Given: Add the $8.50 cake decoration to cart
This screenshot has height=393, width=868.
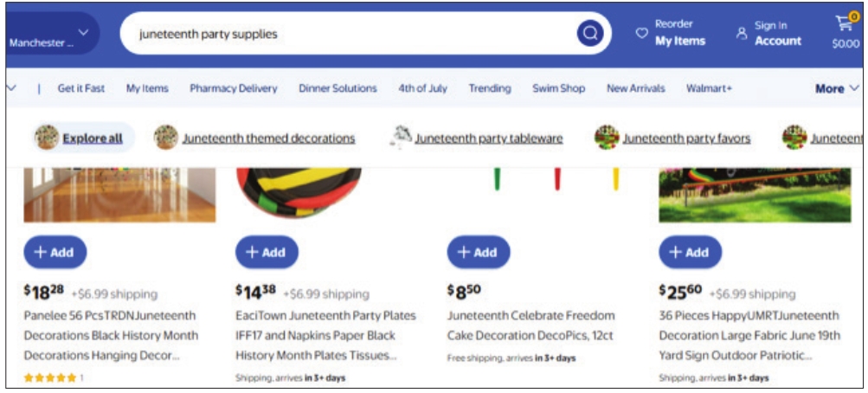Looking at the screenshot, I should pyautogui.click(x=478, y=252).
